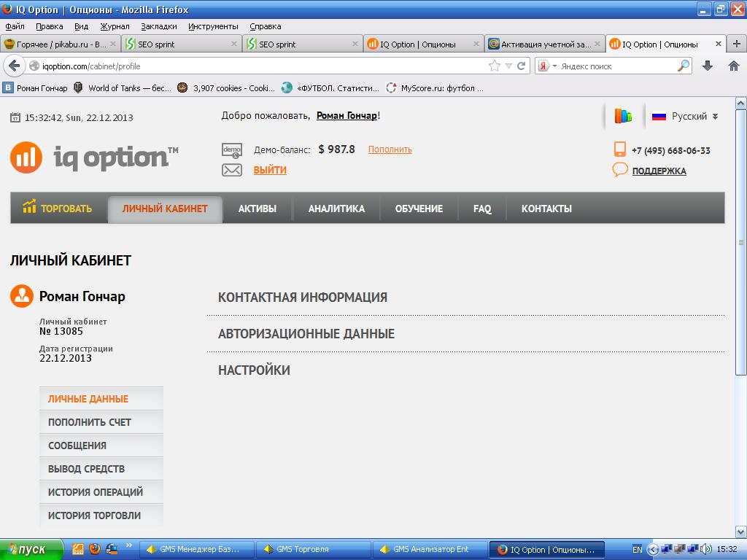This screenshot has height=560, width=747.
Task: Open the Файл menu
Action: point(15,26)
